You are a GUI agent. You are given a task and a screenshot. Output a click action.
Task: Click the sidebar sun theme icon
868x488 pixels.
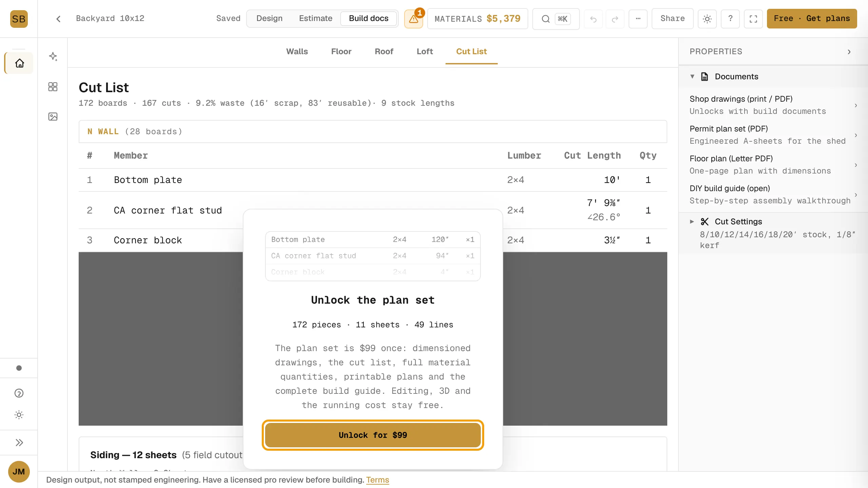pos(19,415)
